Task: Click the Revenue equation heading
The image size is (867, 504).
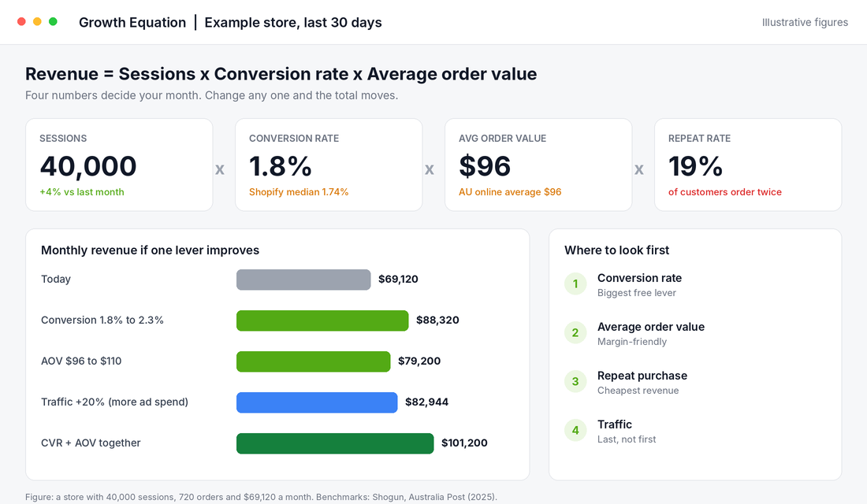Action: pos(281,74)
